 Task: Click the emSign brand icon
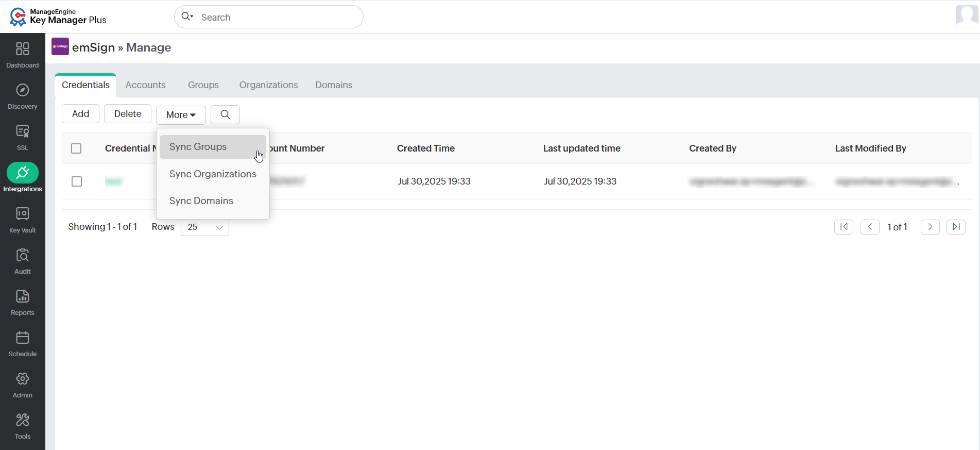pyautogui.click(x=60, y=46)
